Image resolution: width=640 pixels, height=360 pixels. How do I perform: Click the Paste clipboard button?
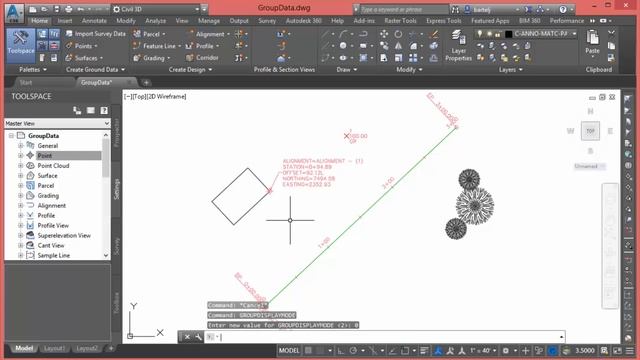pos(592,43)
